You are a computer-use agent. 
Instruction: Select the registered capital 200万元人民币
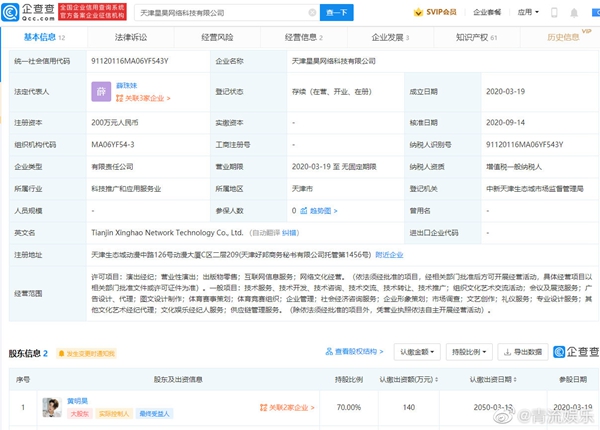[x=115, y=123]
